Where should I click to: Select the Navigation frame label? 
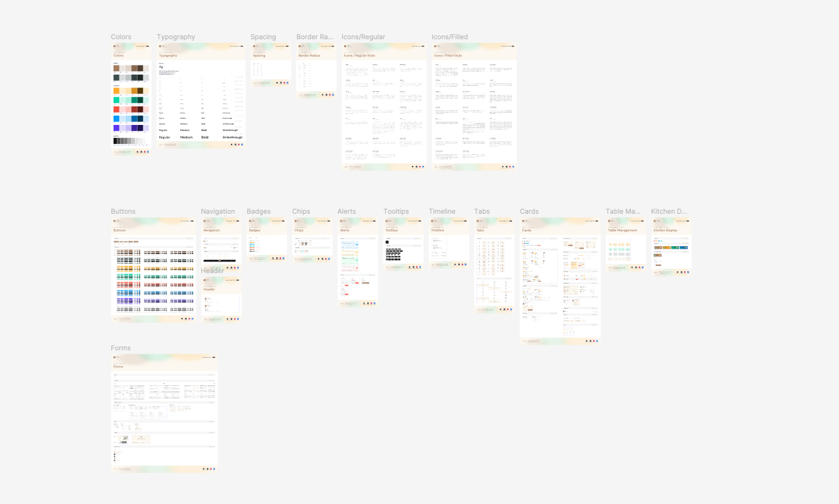pyautogui.click(x=217, y=211)
